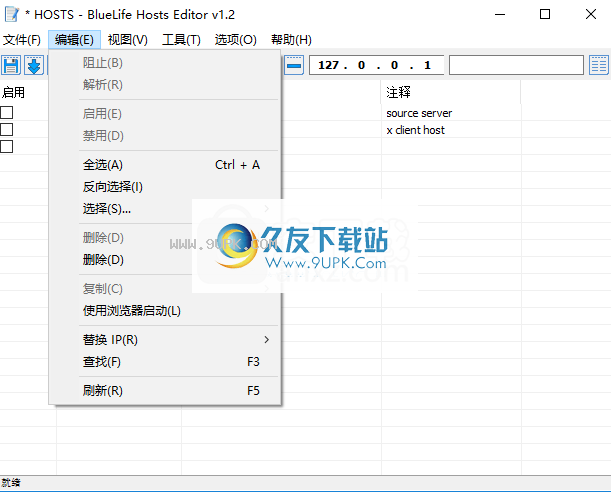
Task: Choose 全选(A) Ctrl+A menu entry
Action: 165,165
